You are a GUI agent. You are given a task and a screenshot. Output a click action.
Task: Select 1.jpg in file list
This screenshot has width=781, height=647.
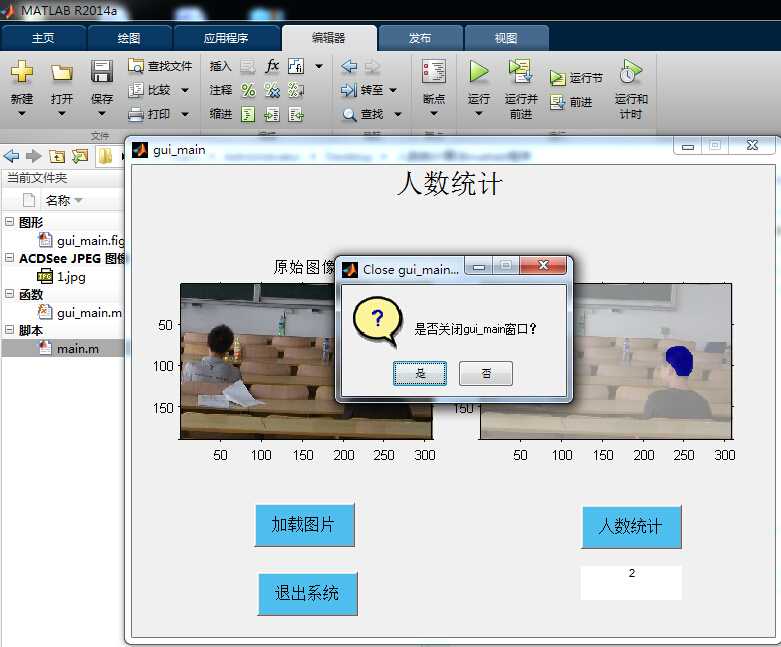pyautogui.click(x=62, y=276)
